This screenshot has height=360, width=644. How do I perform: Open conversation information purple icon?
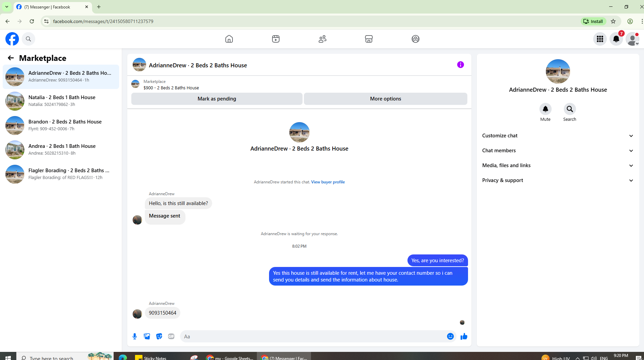[x=461, y=65]
